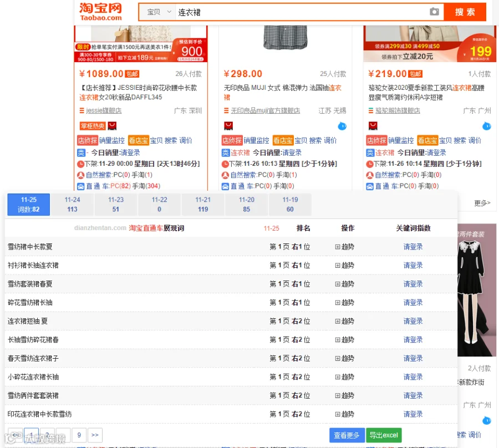
Task: Click the 看店宝 badge under MUJI listing
Action: pos(283,140)
